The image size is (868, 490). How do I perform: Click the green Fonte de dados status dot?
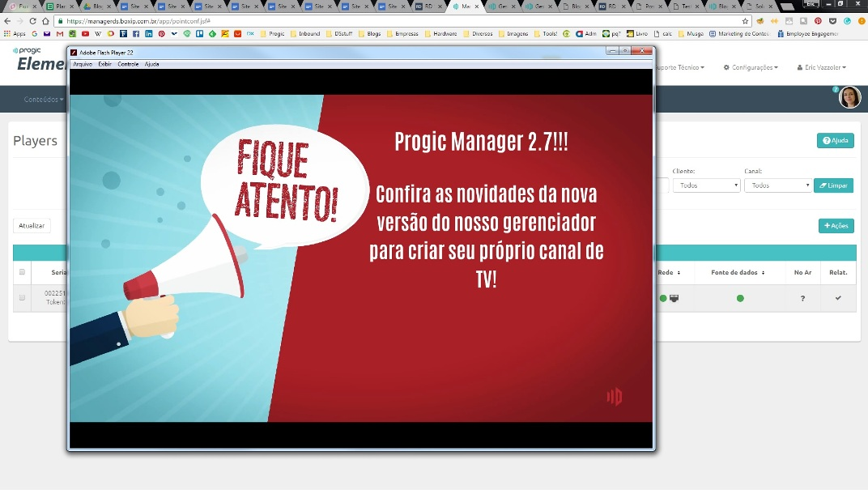(740, 298)
